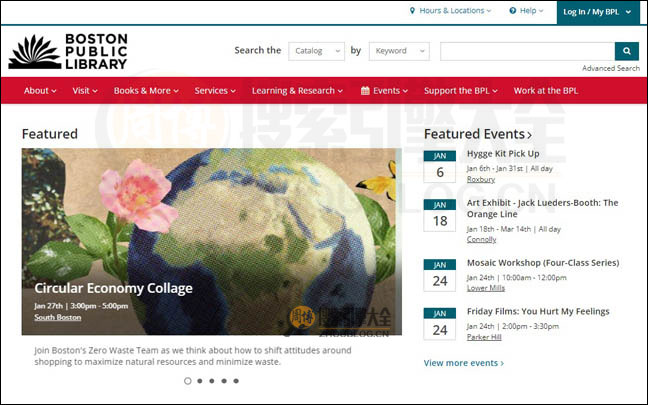The height and width of the screenshot is (405, 648).
Task: Click the calendar icon beside Events
Action: click(365, 91)
